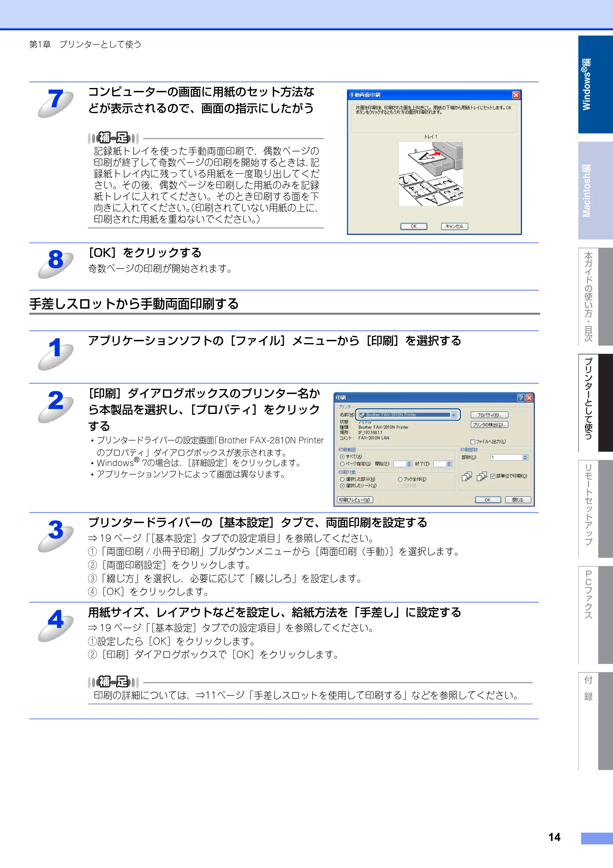The height and width of the screenshot is (868, 613).
Task: Click the help ? icon in 印刷 dialog
Action: pyautogui.click(x=521, y=397)
